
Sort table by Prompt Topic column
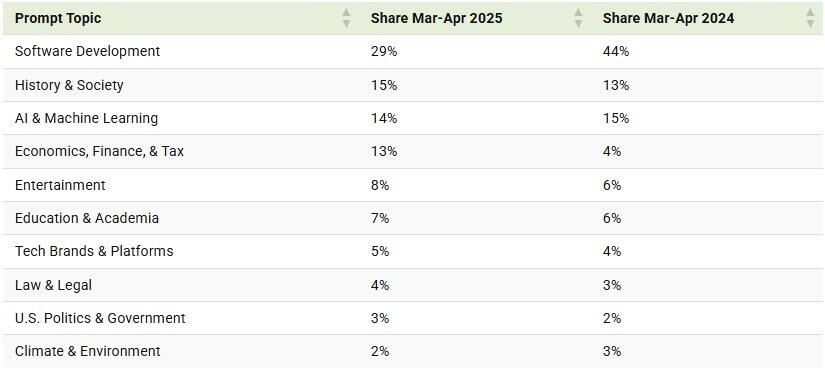coord(346,18)
